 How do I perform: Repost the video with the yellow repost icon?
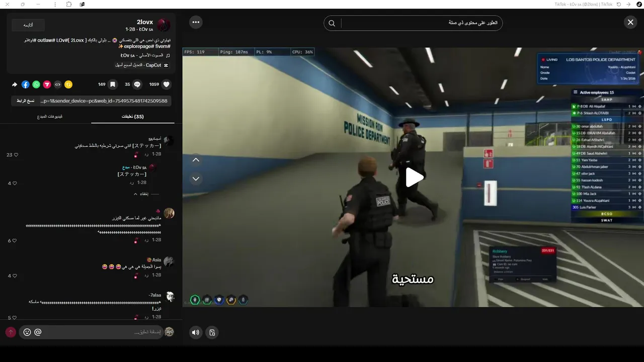[x=68, y=84]
